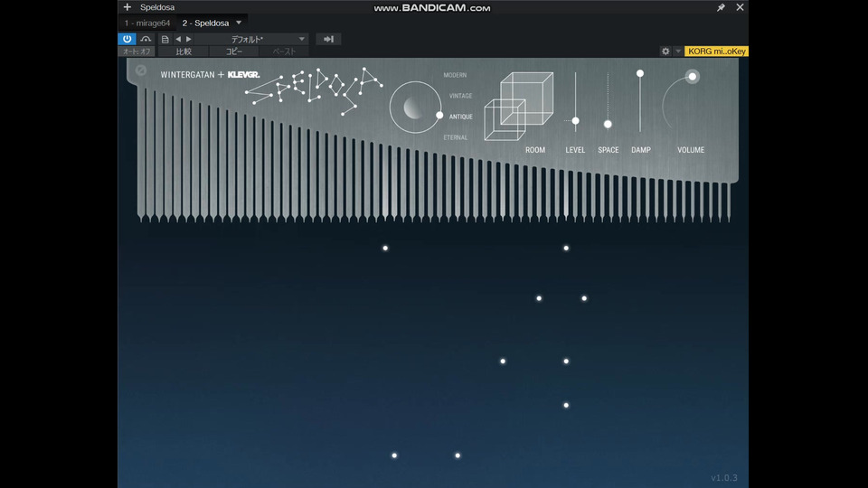Adjust the LEVEL slider handle
Viewport: 868px width, 488px height.
click(x=576, y=120)
